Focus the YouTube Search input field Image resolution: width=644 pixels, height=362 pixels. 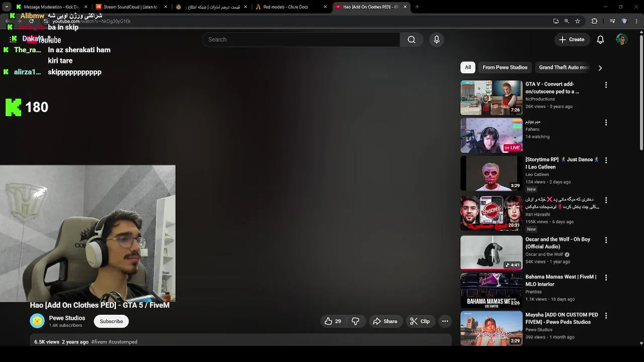click(x=301, y=40)
